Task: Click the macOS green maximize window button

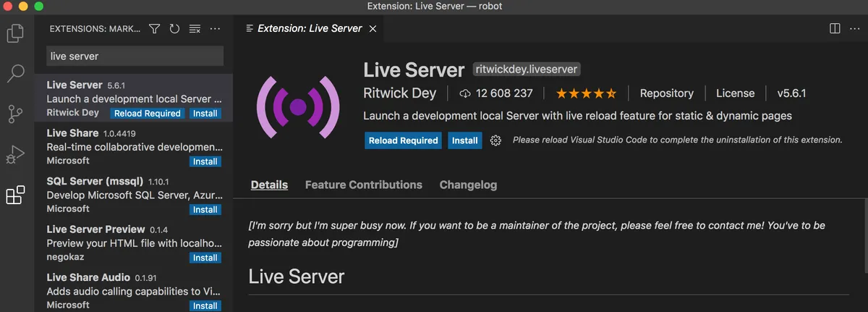Action: (38, 6)
